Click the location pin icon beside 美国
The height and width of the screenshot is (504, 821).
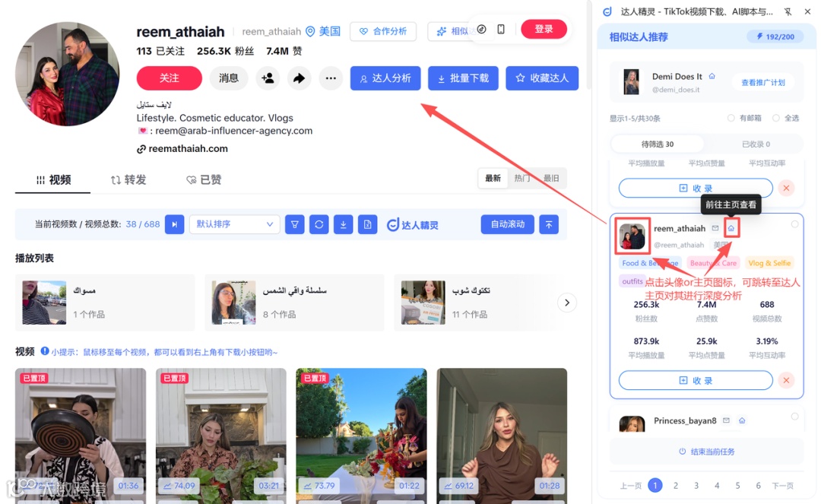pos(310,31)
